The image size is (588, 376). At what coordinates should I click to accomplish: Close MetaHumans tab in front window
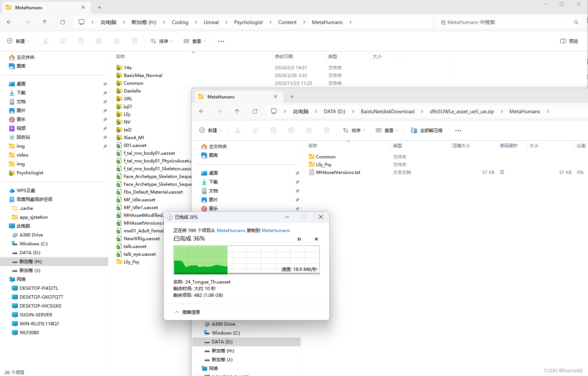point(276,97)
